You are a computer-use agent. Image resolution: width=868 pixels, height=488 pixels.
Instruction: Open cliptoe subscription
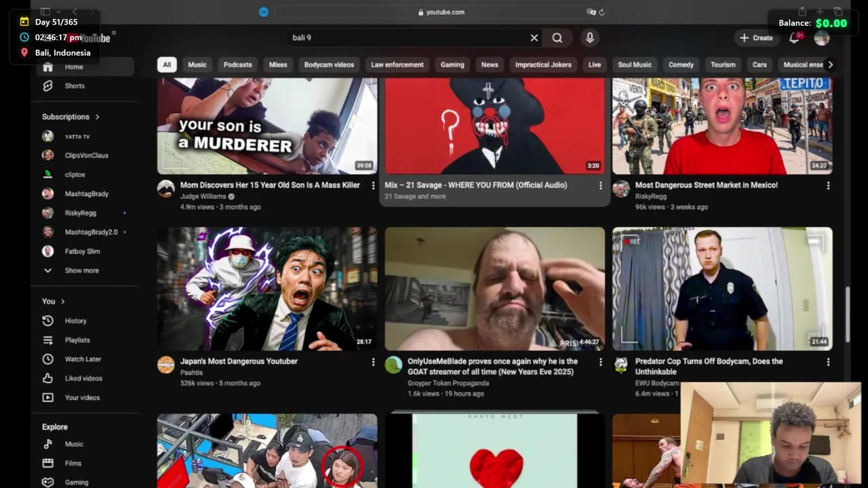coord(75,175)
